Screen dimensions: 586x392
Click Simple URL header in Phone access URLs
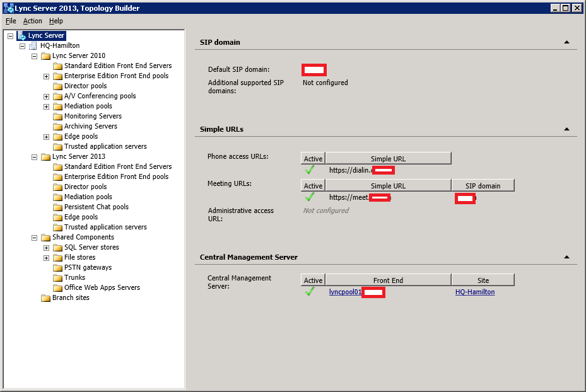389,158
